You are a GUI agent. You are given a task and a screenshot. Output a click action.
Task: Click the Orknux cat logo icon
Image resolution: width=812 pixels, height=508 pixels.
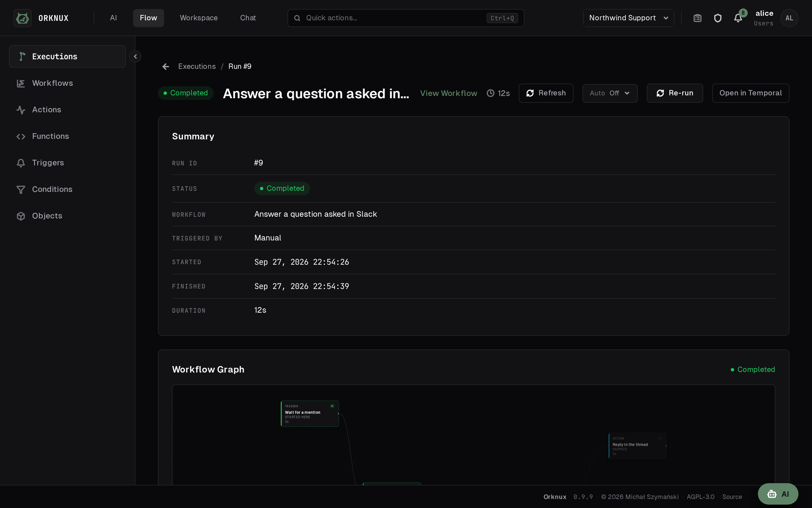click(23, 18)
